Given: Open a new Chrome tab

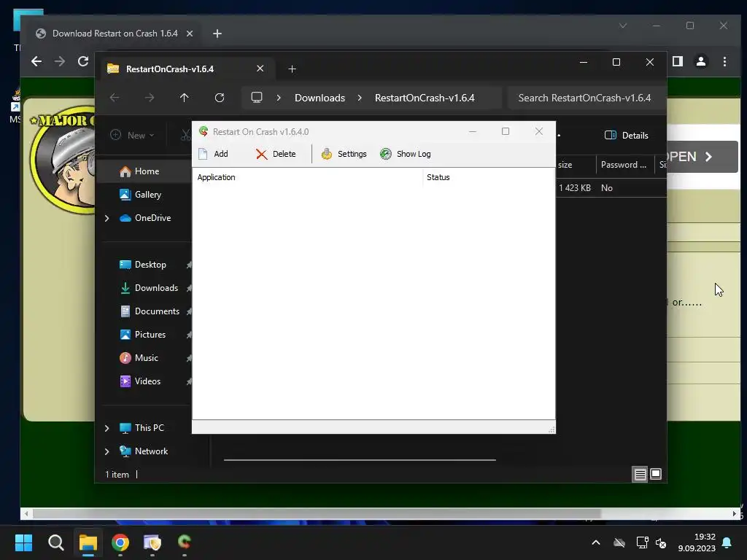Looking at the screenshot, I should click(217, 34).
